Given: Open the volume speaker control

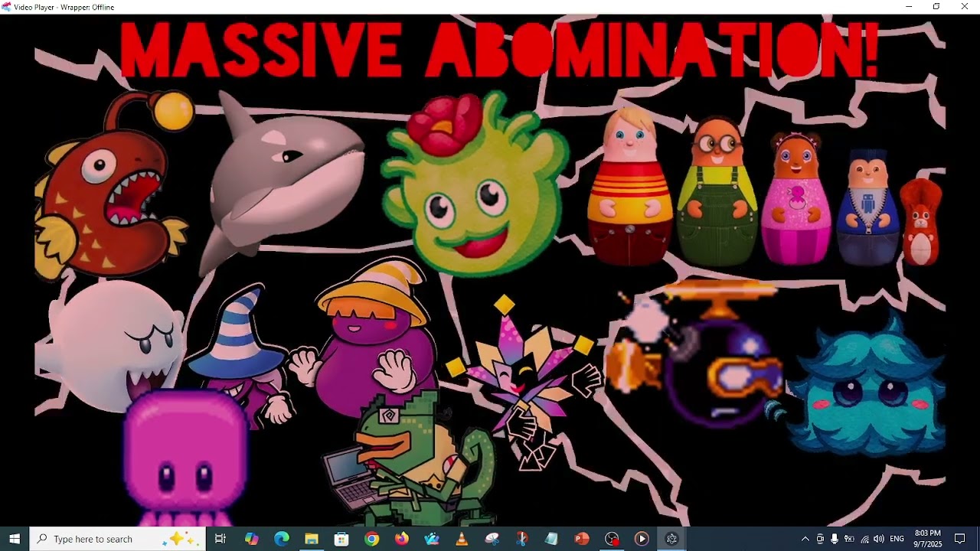Looking at the screenshot, I should 879,539.
